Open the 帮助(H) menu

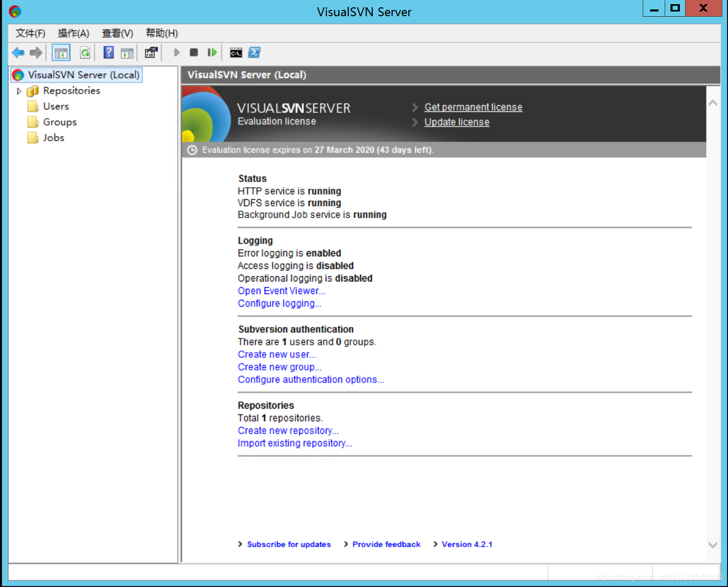(x=162, y=33)
